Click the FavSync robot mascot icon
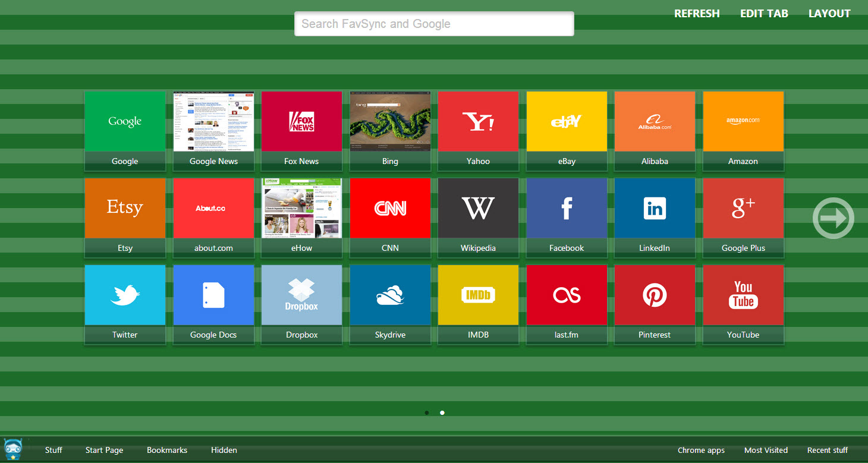The height and width of the screenshot is (463, 868). pyautogui.click(x=13, y=449)
